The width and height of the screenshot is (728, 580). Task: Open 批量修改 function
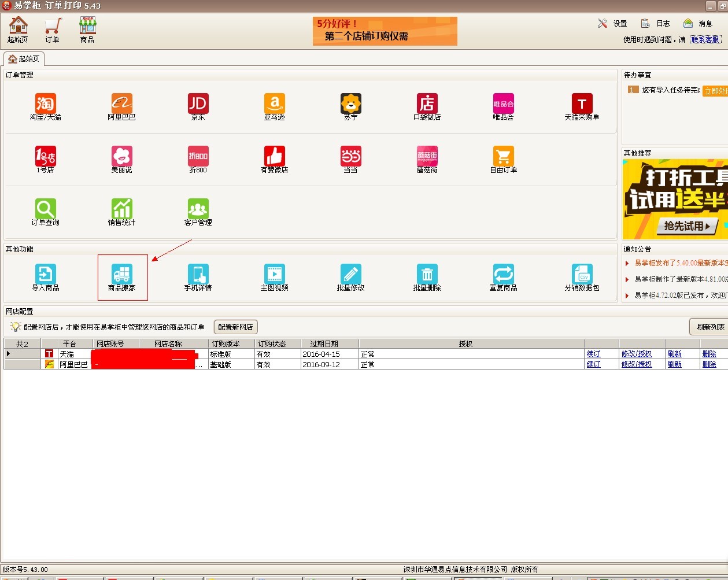coord(351,278)
